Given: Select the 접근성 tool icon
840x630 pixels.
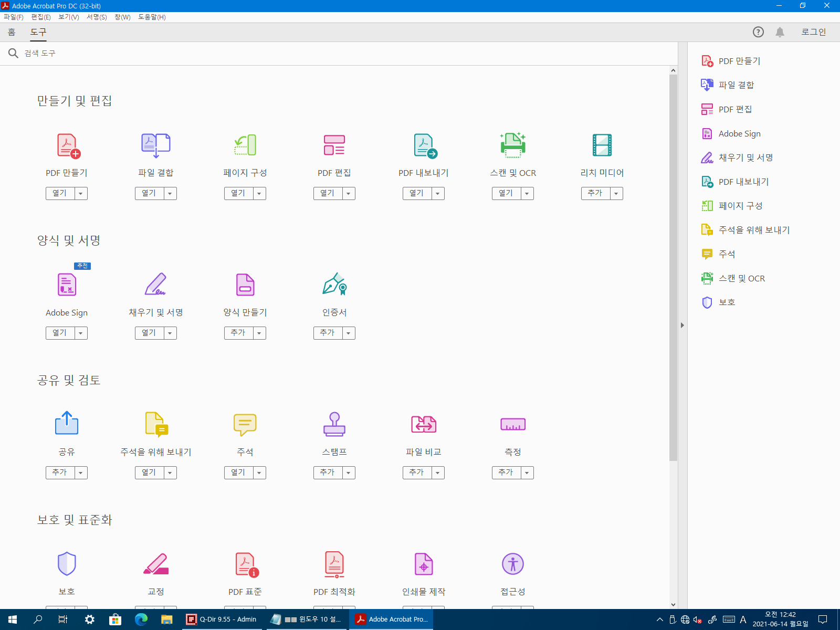Looking at the screenshot, I should 513,564.
